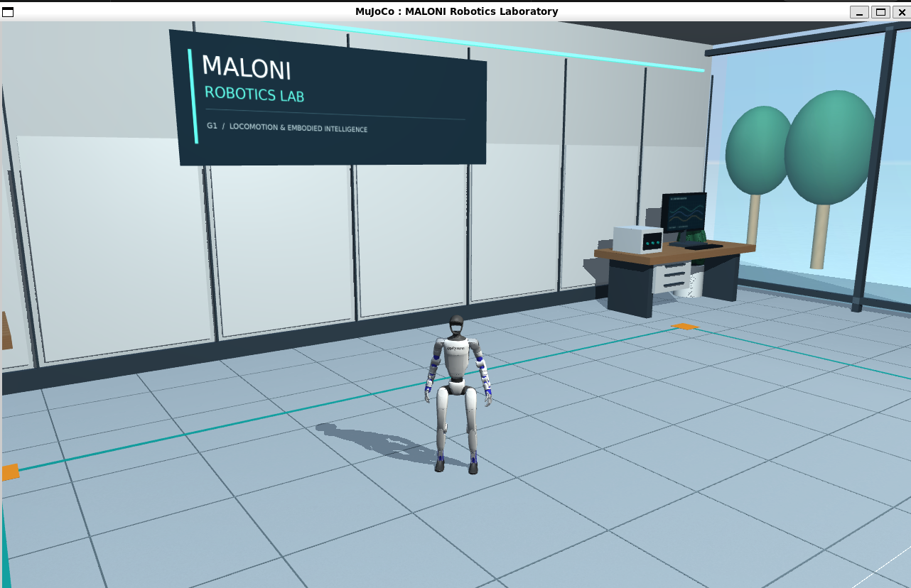
Task: Select the computer monitor on the desk
Action: click(x=684, y=213)
